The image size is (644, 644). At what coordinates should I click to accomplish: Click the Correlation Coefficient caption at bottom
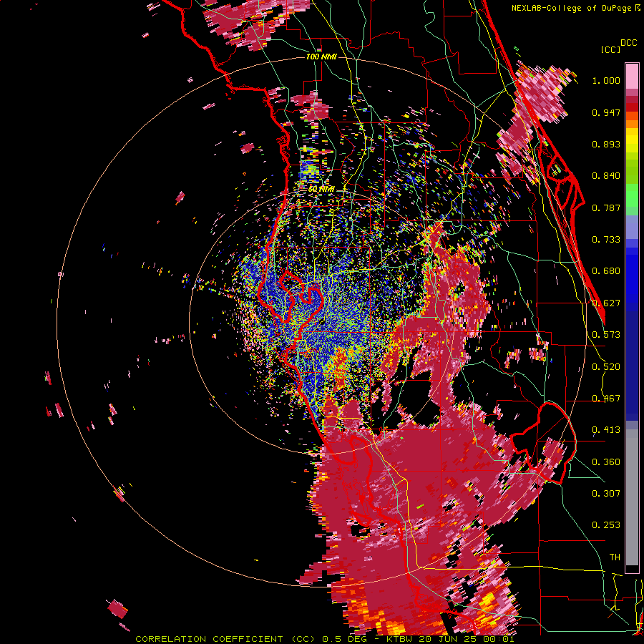coord(324,639)
